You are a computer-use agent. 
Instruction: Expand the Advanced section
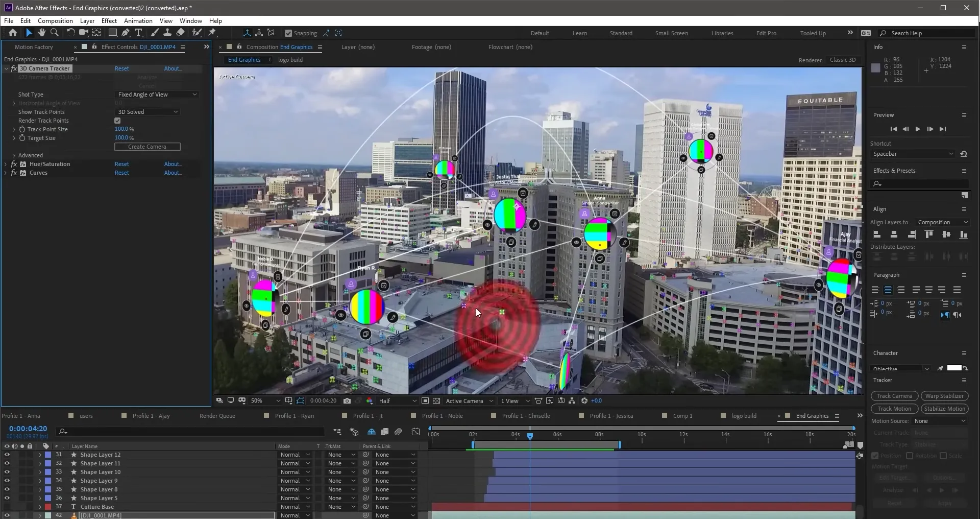[x=14, y=155]
